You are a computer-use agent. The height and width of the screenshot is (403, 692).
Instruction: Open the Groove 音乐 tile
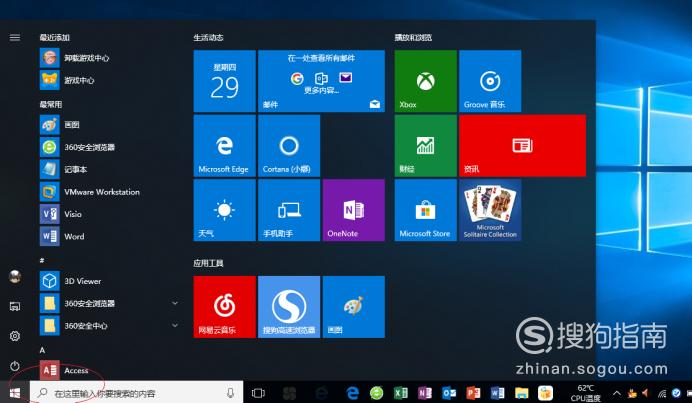click(490, 81)
